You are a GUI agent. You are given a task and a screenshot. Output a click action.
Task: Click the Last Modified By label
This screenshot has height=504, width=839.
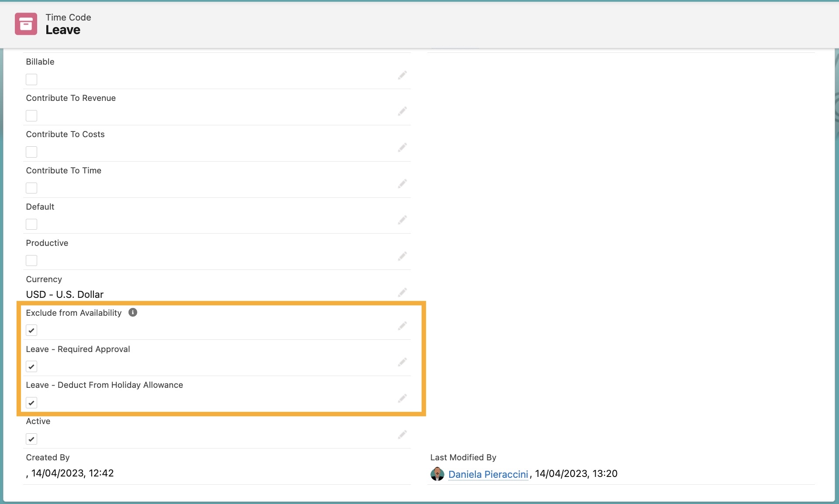[463, 457]
